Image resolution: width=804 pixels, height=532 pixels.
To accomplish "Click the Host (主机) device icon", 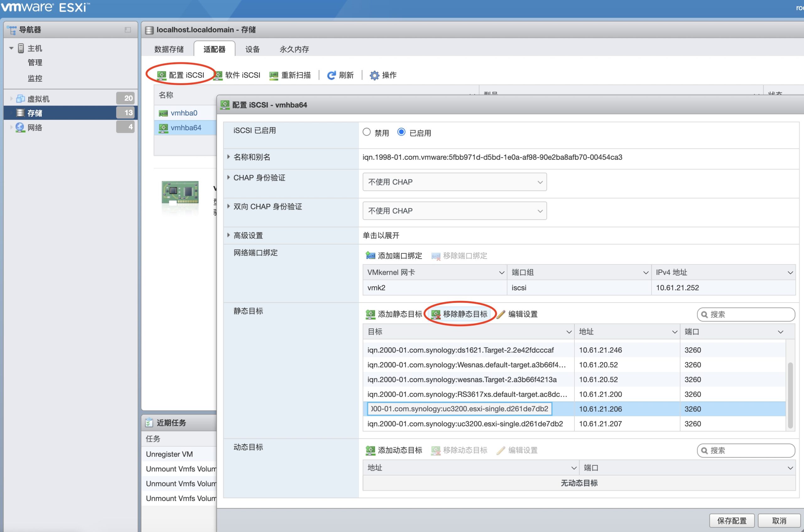I will (x=21, y=48).
